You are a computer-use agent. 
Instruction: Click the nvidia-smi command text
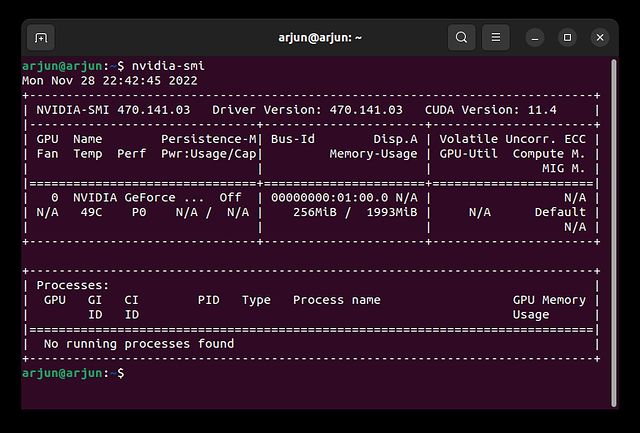[168, 66]
